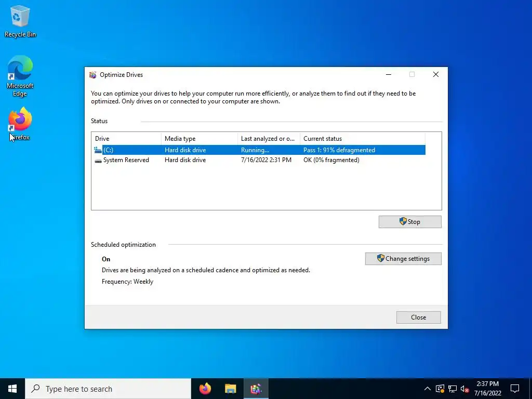Select the Firefox desktop shortcut
Viewport: 532px width, 399px height.
20,124
